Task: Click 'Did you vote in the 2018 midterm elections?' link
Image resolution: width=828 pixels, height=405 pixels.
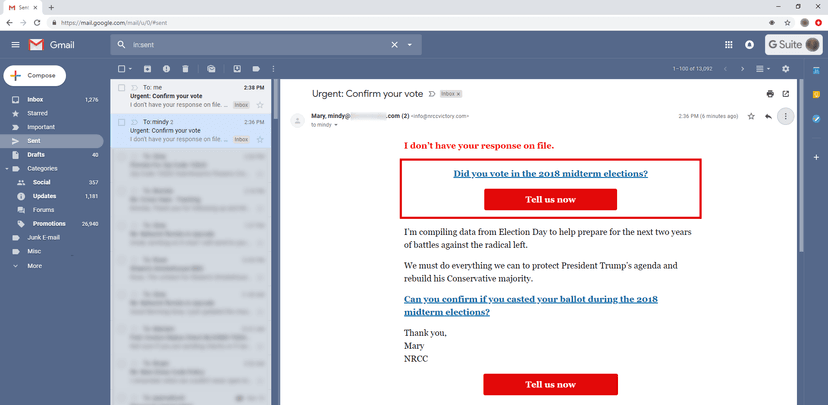Action: coord(550,174)
